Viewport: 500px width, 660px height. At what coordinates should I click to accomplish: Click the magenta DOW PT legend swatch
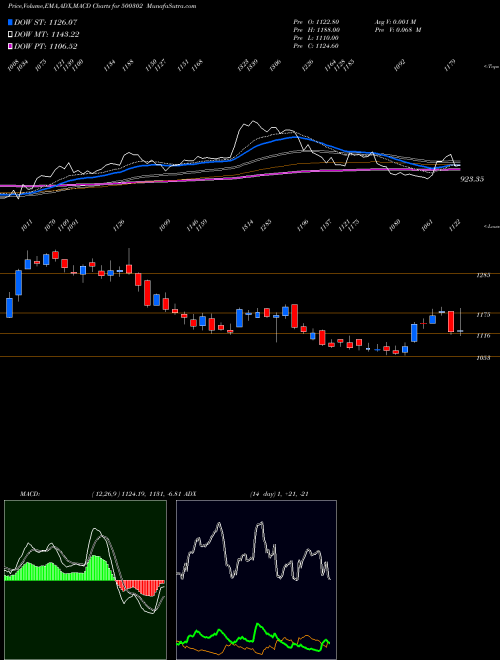click(x=10, y=46)
